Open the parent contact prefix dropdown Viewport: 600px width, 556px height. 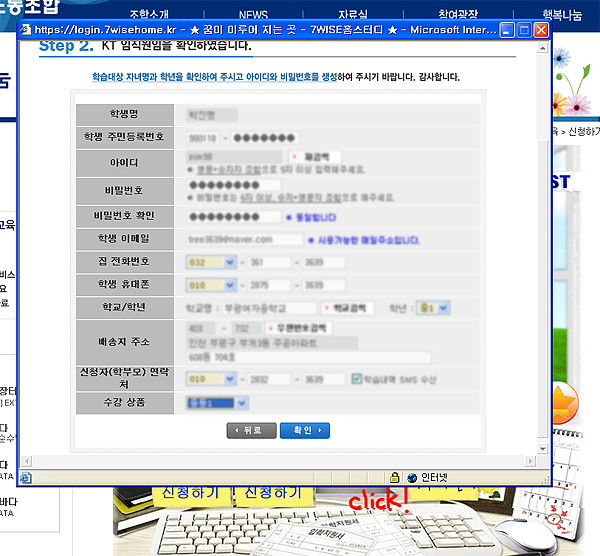[230, 379]
